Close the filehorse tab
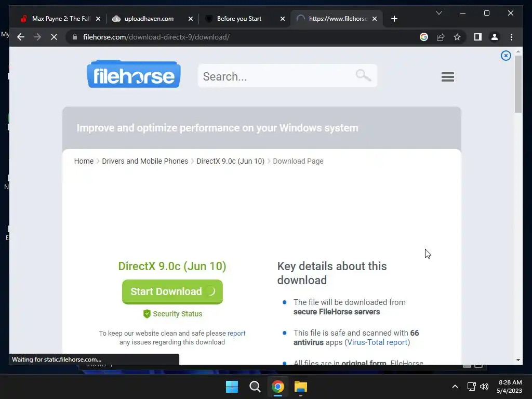The image size is (532, 399). pyautogui.click(x=374, y=19)
